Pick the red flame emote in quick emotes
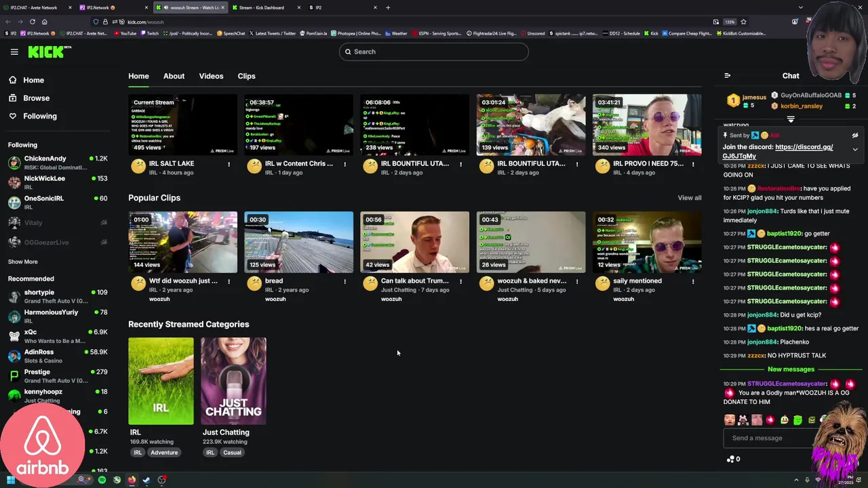 click(x=770, y=420)
